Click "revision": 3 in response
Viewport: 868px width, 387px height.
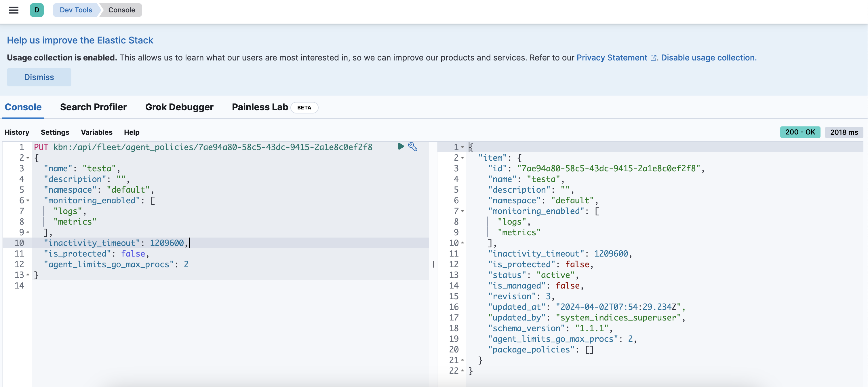(x=521, y=296)
